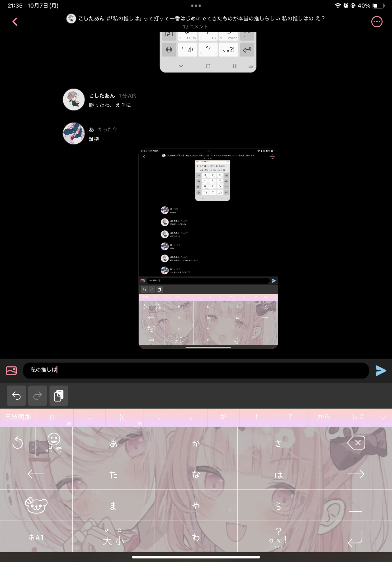
Task: Tap こしたあん's avatar in comment list
Action: click(x=74, y=100)
